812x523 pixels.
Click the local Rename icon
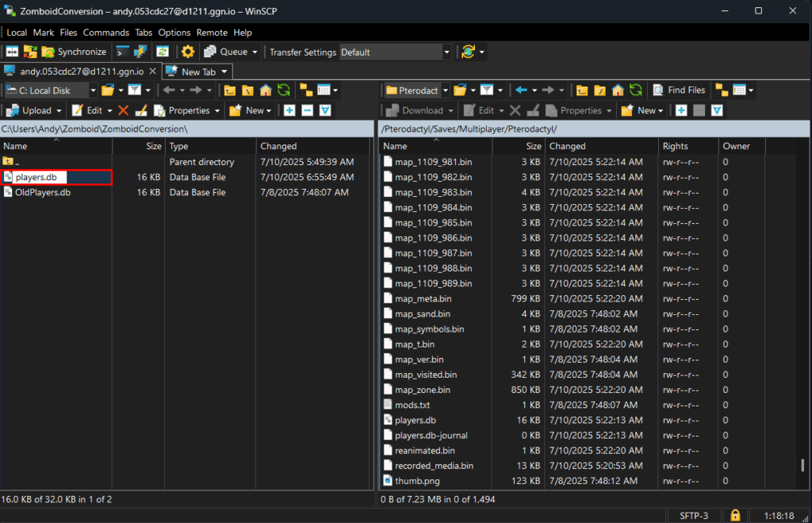pos(141,110)
